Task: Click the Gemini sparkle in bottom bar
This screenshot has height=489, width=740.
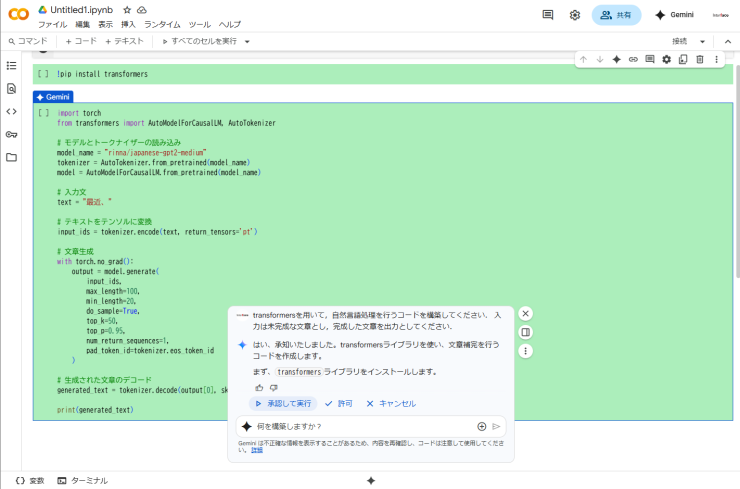Action: point(371,481)
